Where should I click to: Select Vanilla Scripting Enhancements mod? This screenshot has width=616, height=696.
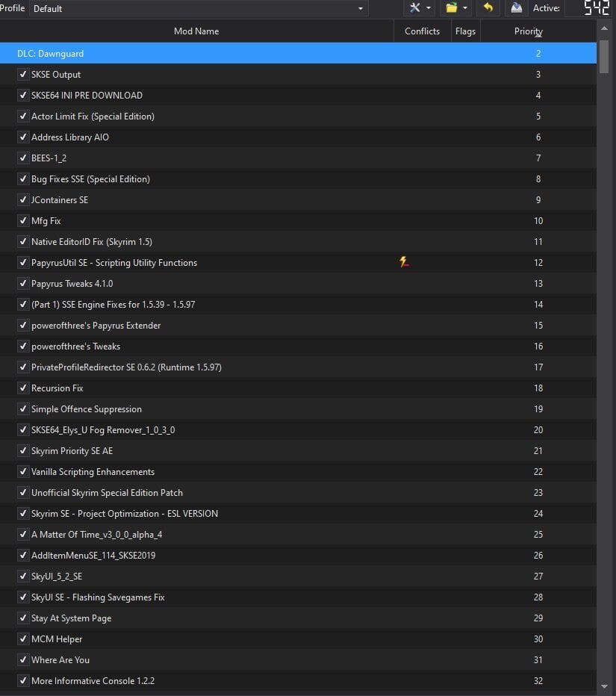pyautogui.click(x=93, y=471)
